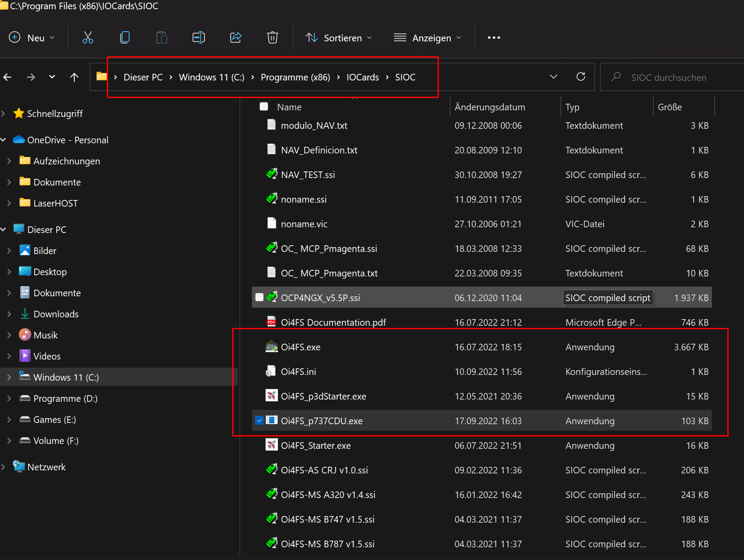
Task: Expand the Schnellzugriff tree node
Action: [4, 113]
